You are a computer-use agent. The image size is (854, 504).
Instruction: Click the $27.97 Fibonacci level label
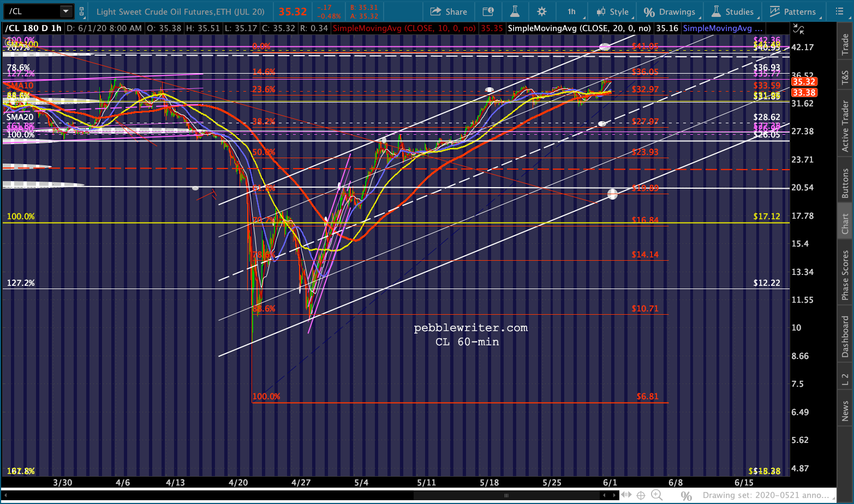click(645, 122)
